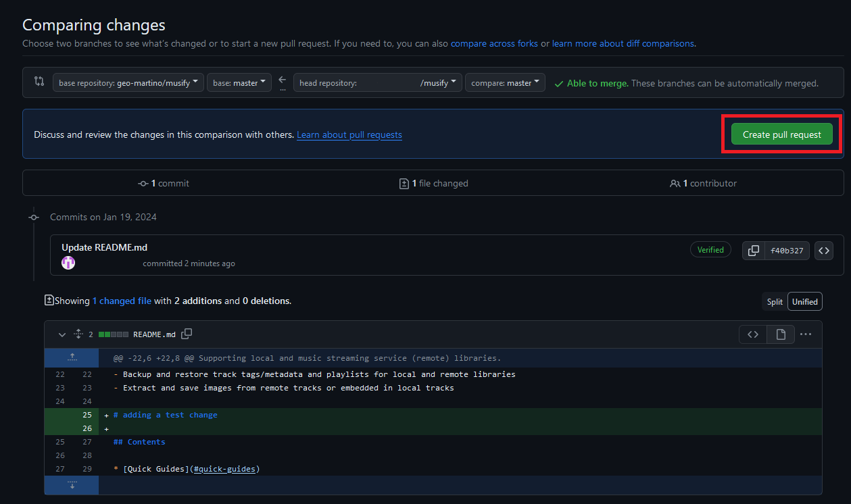This screenshot has width=851, height=504.
Task: Copy the full commit SHA f40b327
Action: coord(753,251)
